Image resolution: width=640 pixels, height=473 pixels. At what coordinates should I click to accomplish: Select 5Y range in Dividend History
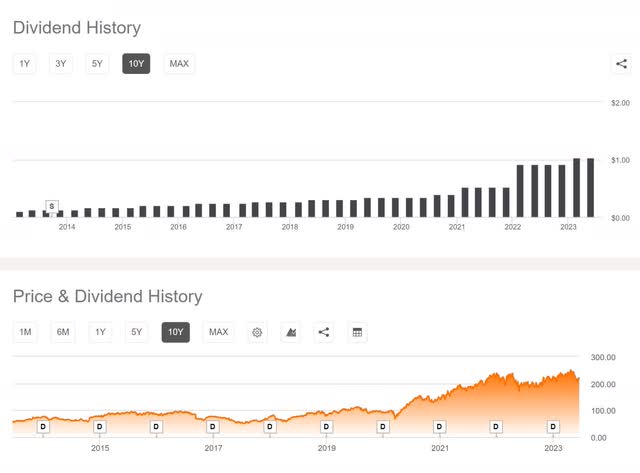coord(97,64)
